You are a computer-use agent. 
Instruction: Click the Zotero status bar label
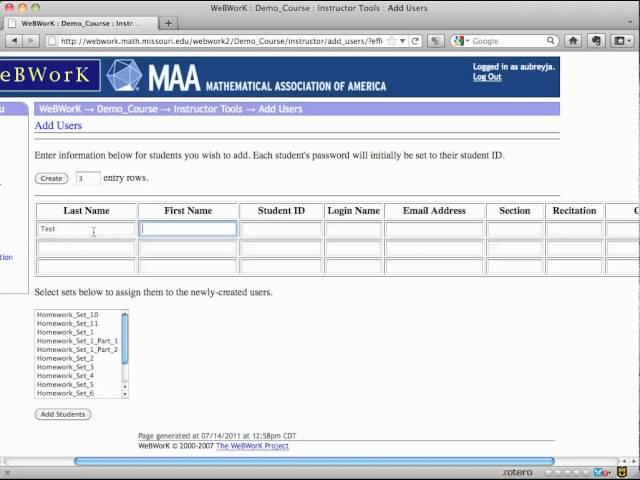click(x=517, y=472)
